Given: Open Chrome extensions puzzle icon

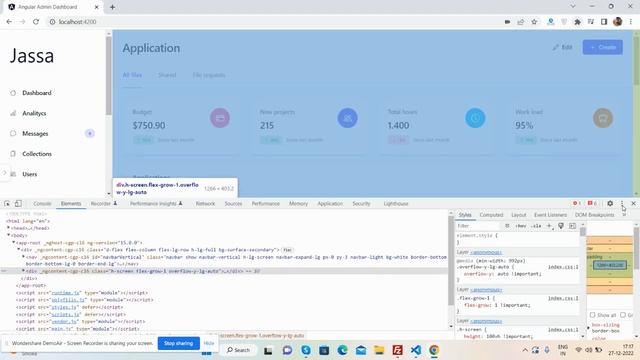Looking at the screenshot, I should pyautogui.click(x=577, y=22).
